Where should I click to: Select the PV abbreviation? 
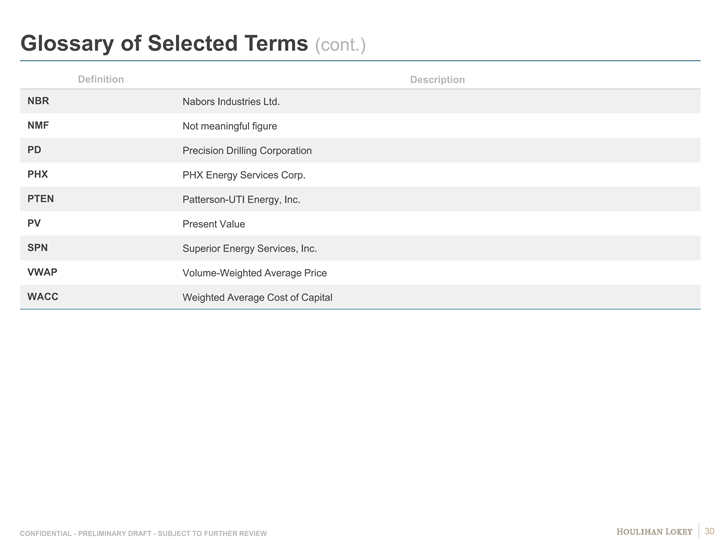(34, 223)
